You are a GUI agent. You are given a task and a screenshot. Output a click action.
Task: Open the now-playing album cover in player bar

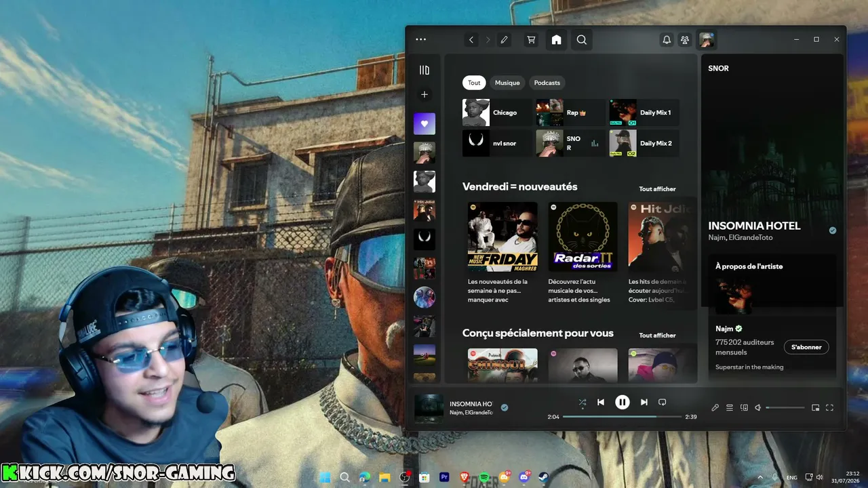(x=429, y=409)
